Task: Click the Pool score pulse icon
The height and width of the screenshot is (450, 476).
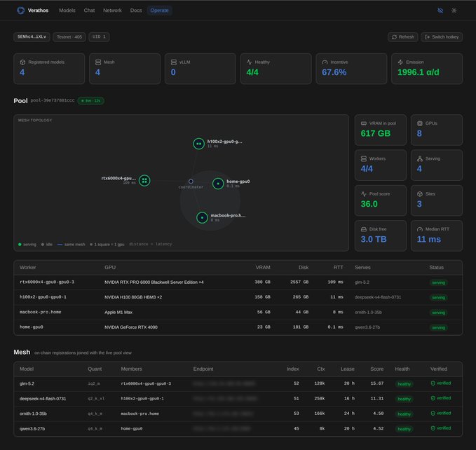Action: pyautogui.click(x=364, y=194)
